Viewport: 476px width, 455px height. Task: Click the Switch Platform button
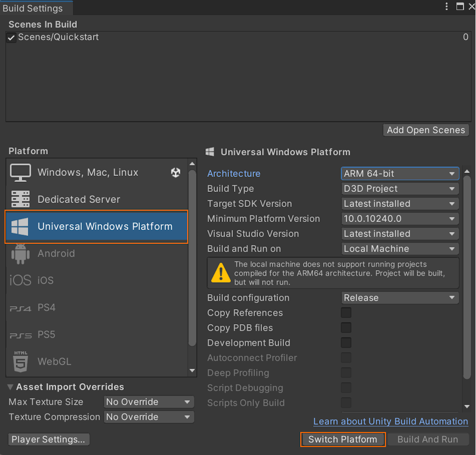point(343,439)
